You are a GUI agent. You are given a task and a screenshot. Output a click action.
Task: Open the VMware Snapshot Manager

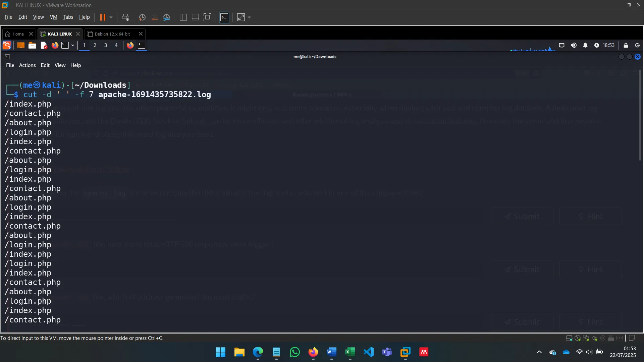[x=167, y=17]
